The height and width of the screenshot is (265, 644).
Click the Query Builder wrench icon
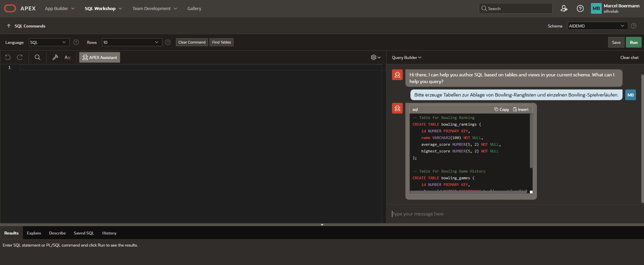point(55,57)
